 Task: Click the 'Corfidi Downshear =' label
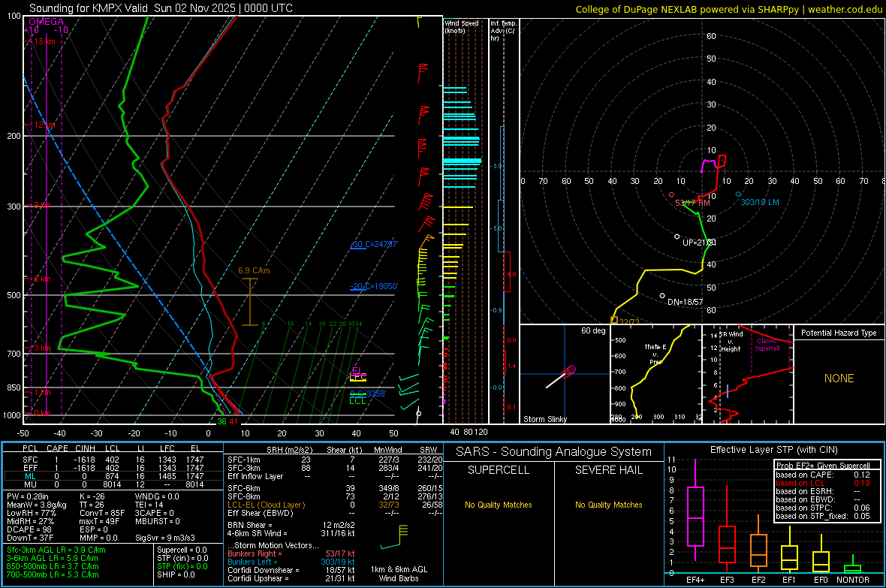[260, 570]
